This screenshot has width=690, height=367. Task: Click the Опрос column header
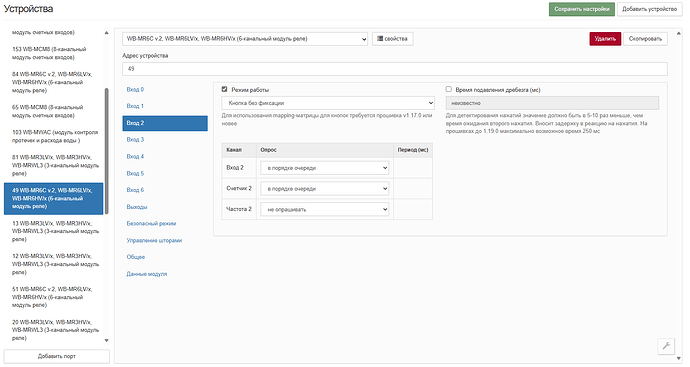[x=325, y=150]
